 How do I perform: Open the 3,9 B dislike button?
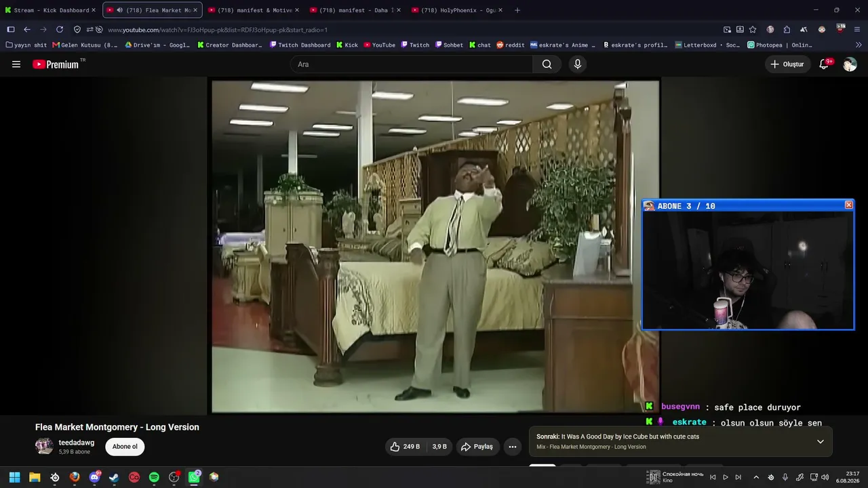(x=439, y=447)
